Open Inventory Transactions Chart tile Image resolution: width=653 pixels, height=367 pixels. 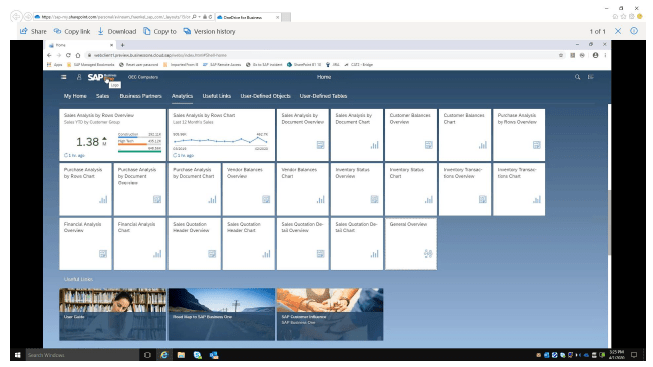(x=519, y=190)
